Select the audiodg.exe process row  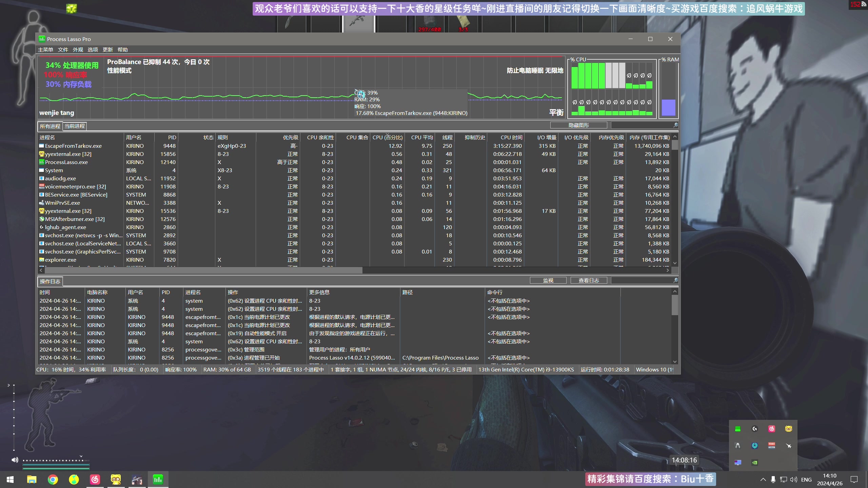pos(355,179)
